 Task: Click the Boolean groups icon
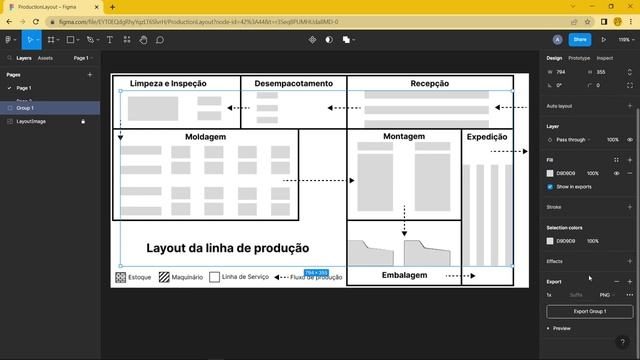point(346,40)
